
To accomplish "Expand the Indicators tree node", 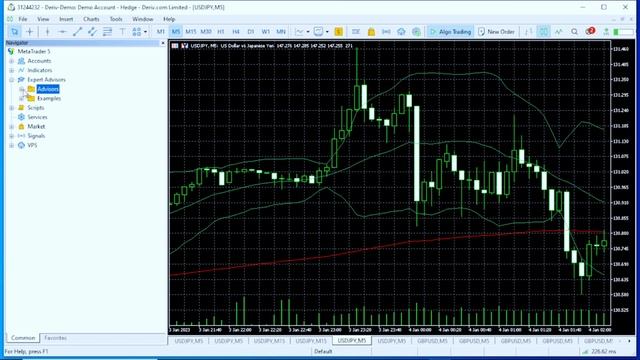I will tap(11, 70).
